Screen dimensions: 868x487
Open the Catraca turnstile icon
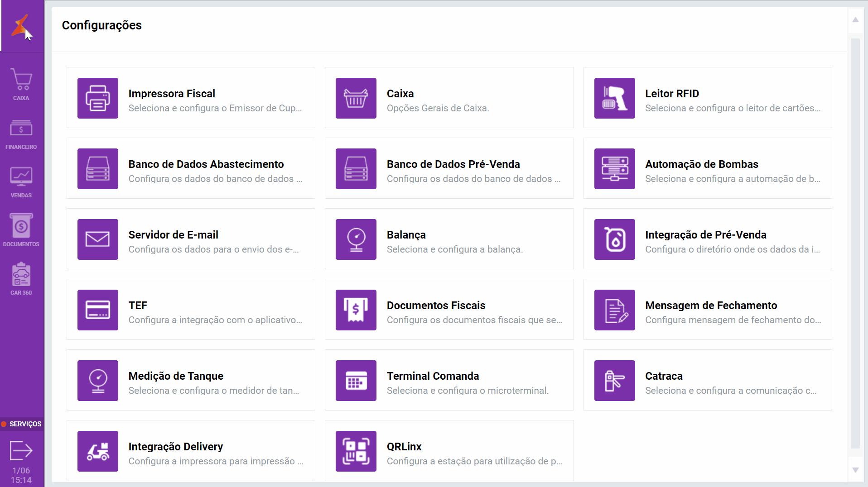coord(614,381)
